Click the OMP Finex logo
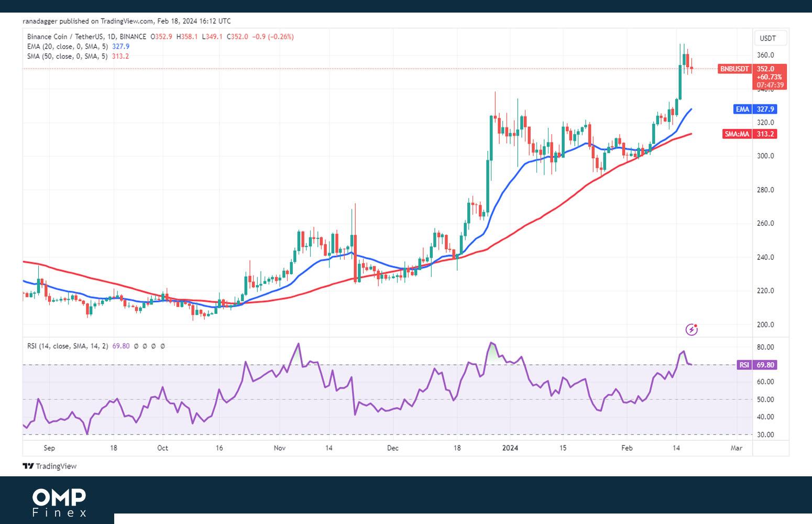 (59, 503)
